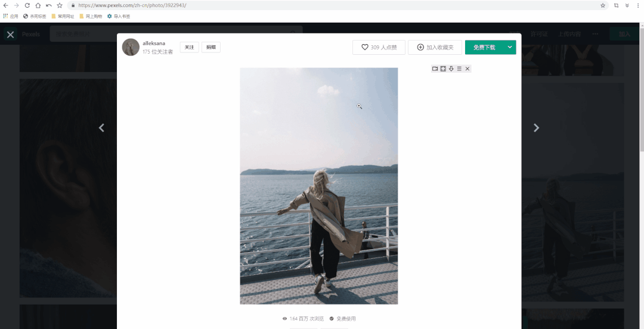Bookmark this page with the address bar star
The width and height of the screenshot is (644, 329).
point(603,5)
